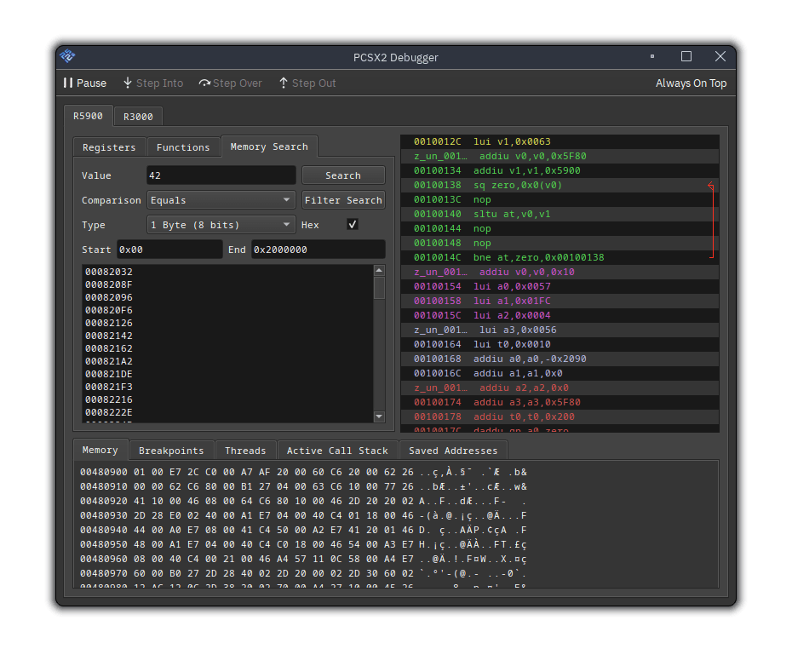Screen dimensions: 792x672
Task: Open the Type dropdown
Action: click(221, 225)
